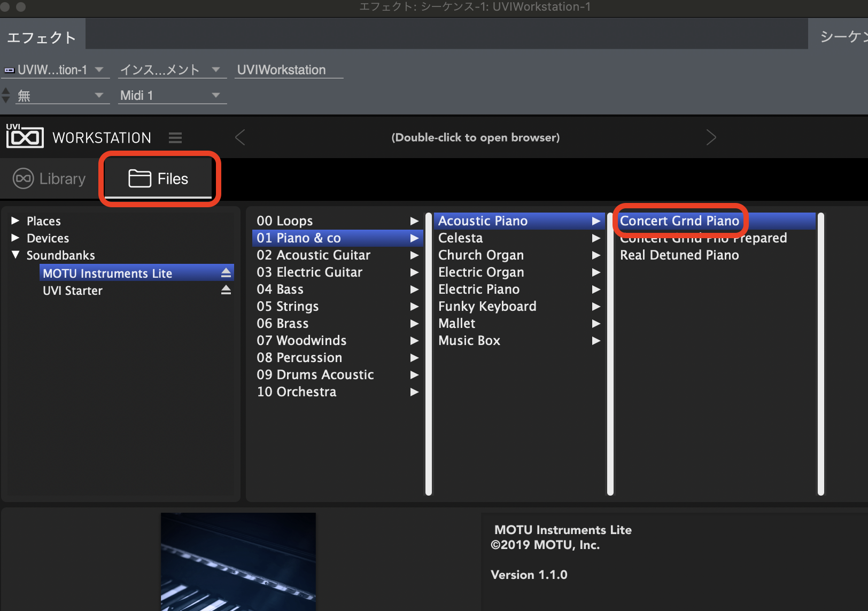Select MOTU Instruments Lite soundbank
Viewport: 868px width, 611px height.
[137, 273]
